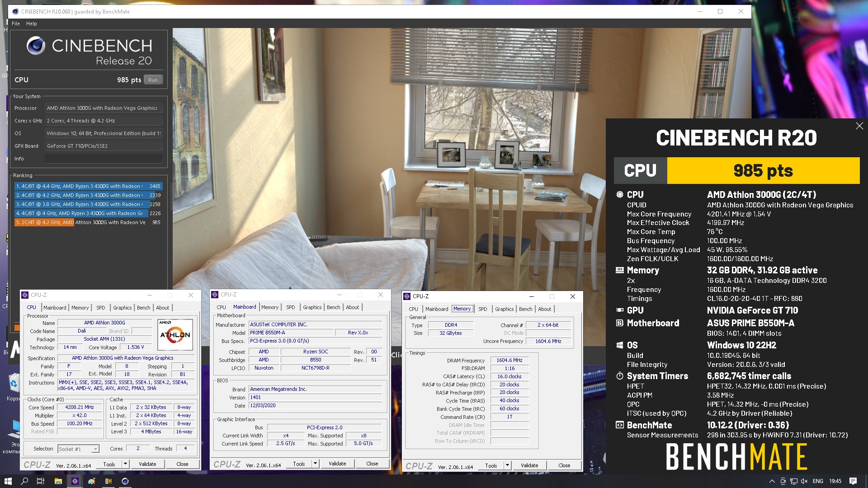Screen dimensions: 868x488
Task: Click the GFX Board GeForce GT 710 field
Action: click(x=104, y=146)
